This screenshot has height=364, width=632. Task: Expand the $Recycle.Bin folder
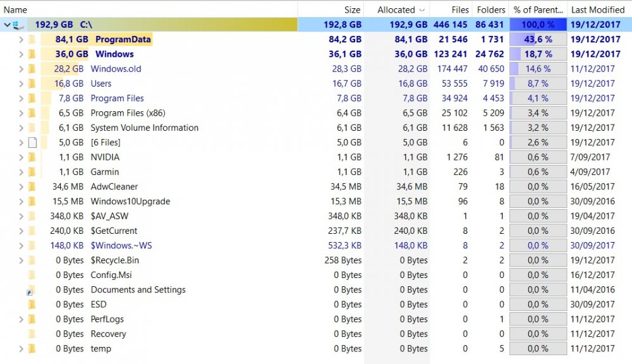click(x=21, y=260)
